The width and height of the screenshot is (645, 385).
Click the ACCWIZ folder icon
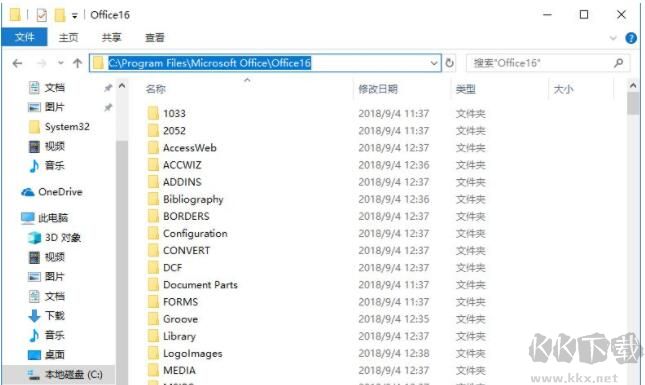(153, 165)
